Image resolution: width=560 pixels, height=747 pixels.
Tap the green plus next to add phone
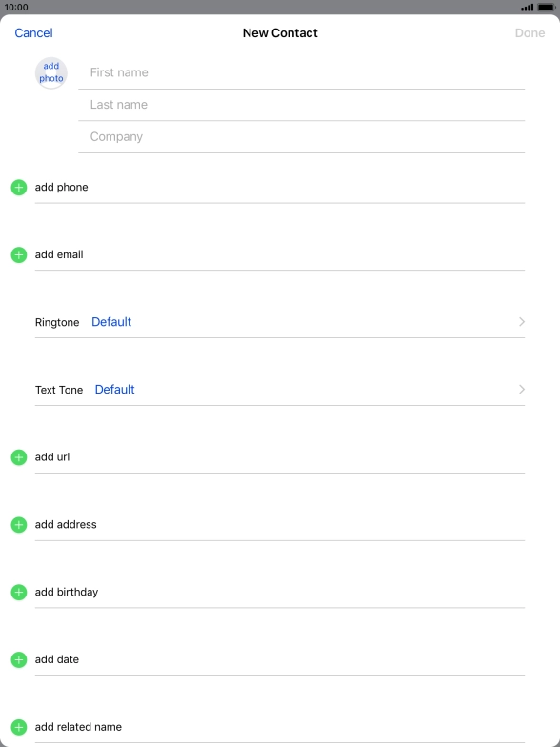click(x=19, y=187)
